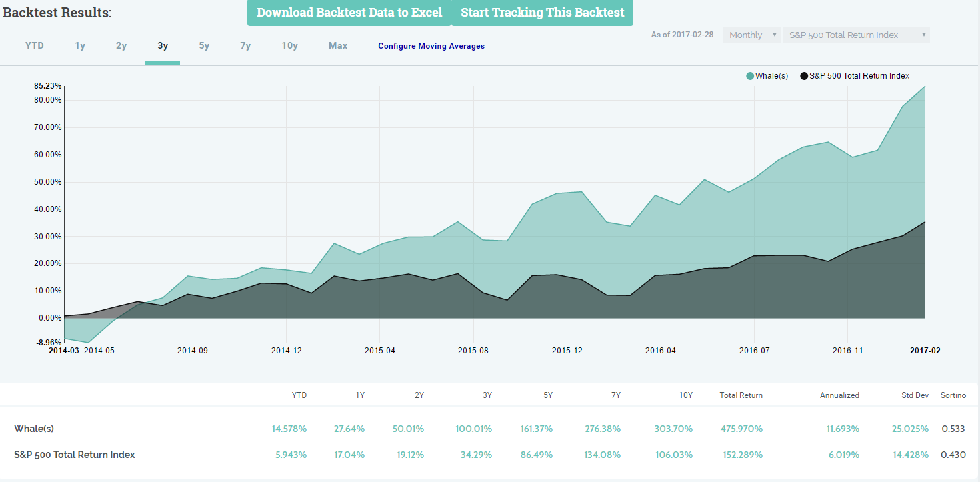Select the 10y time range tab
980x482 pixels.
[x=289, y=46]
